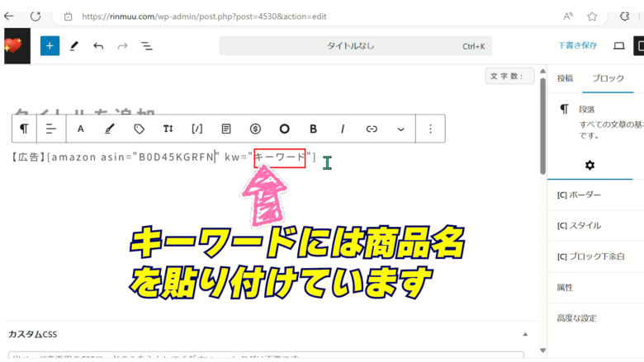644x362 pixels.
Task: Apply italic formatting to text
Action: [x=343, y=129]
